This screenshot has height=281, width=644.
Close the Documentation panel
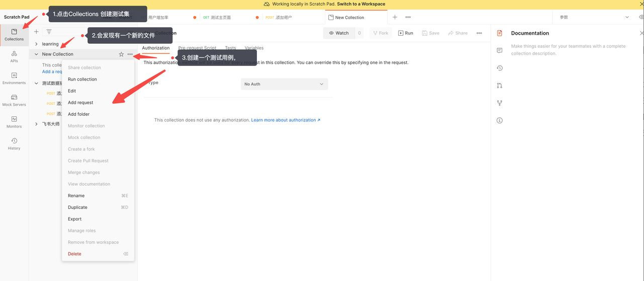click(641, 33)
